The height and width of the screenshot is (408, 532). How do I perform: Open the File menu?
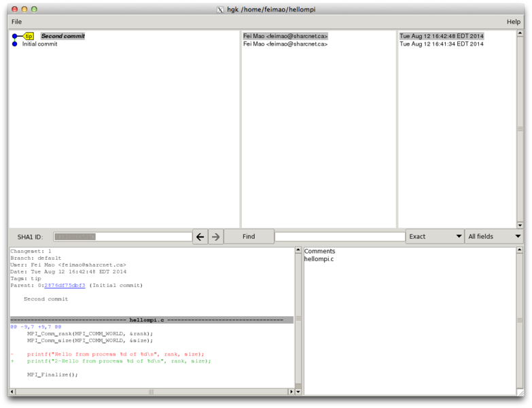[16, 22]
